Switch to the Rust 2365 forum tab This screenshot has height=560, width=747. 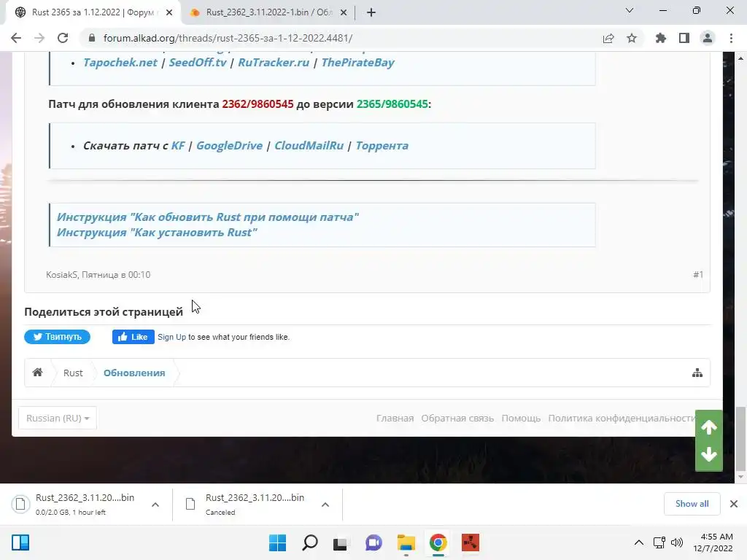(92, 12)
